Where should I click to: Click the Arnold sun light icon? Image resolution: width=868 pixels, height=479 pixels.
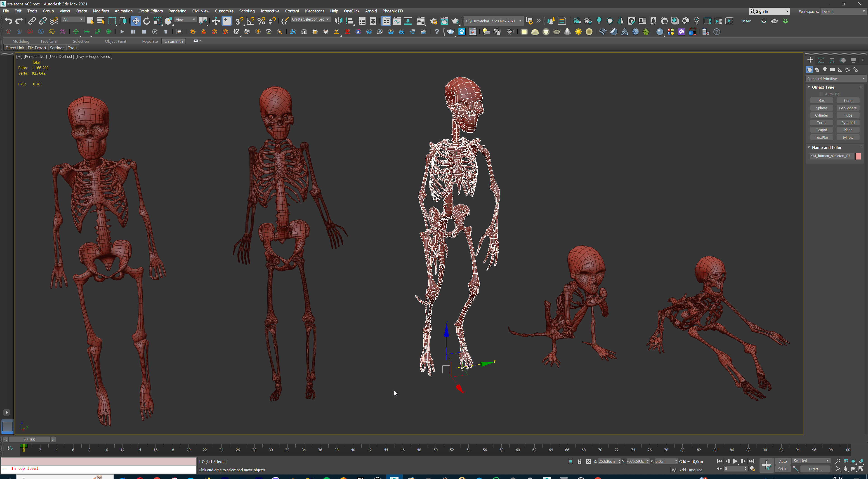click(578, 32)
